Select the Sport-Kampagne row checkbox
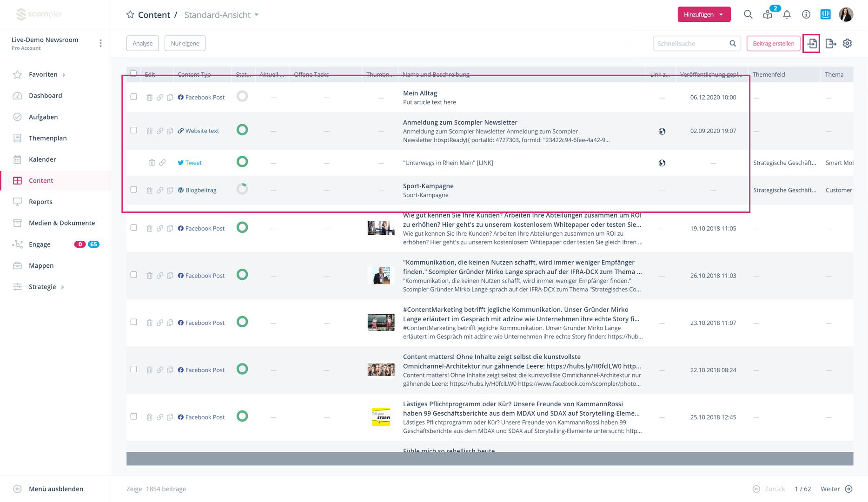 [134, 190]
